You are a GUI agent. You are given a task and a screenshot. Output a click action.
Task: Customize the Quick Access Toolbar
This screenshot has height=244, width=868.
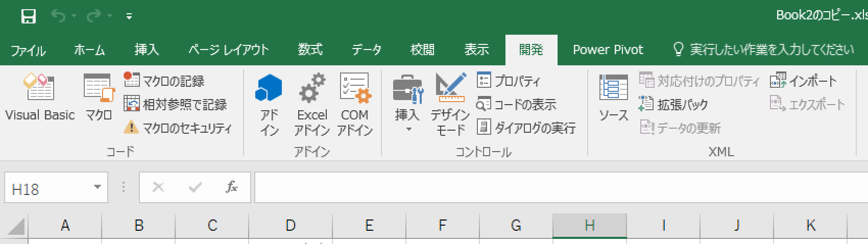pos(129,17)
